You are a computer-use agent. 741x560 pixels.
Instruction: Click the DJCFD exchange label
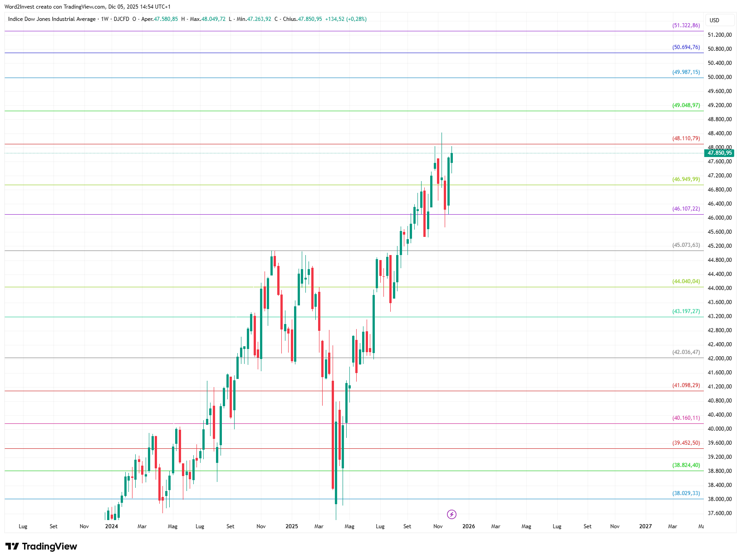pyautogui.click(x=122, y=19)
